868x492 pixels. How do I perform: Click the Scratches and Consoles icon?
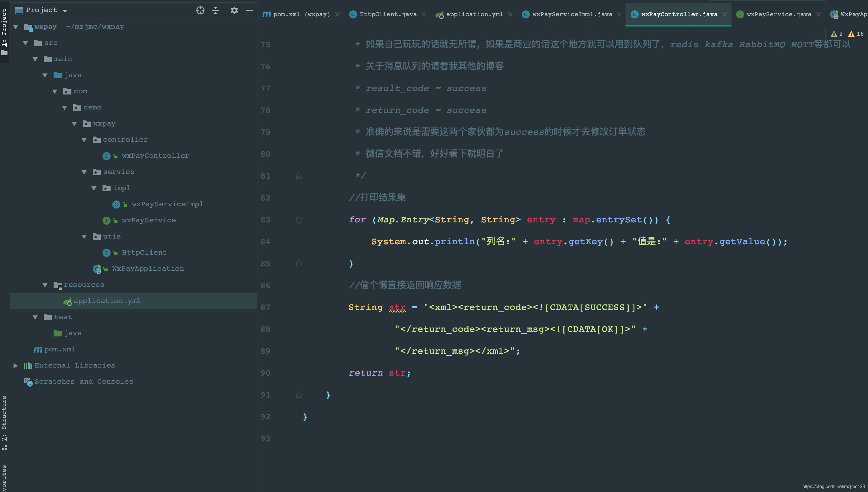pyautogui.click(x=28, y=382)
